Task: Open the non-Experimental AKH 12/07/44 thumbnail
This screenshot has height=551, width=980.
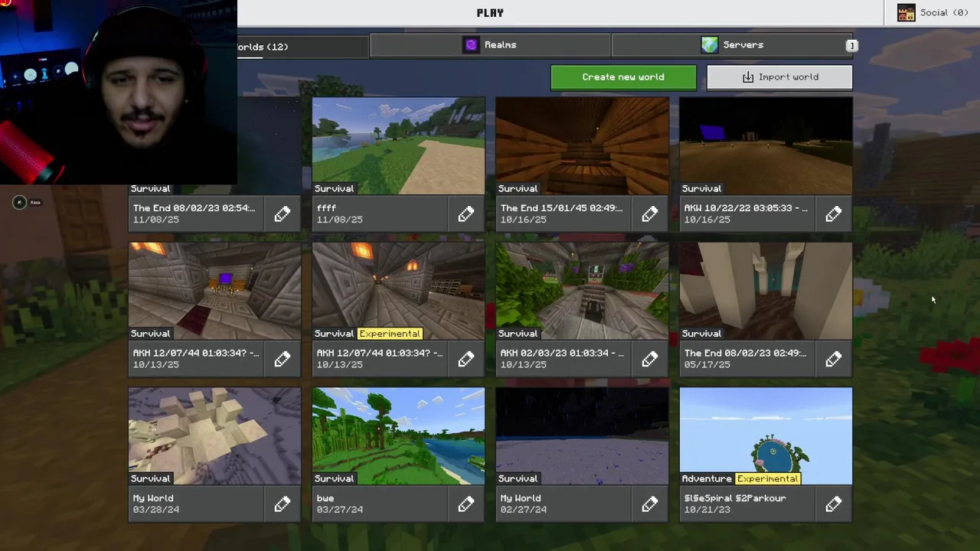Action: click(x=214, y=291)
